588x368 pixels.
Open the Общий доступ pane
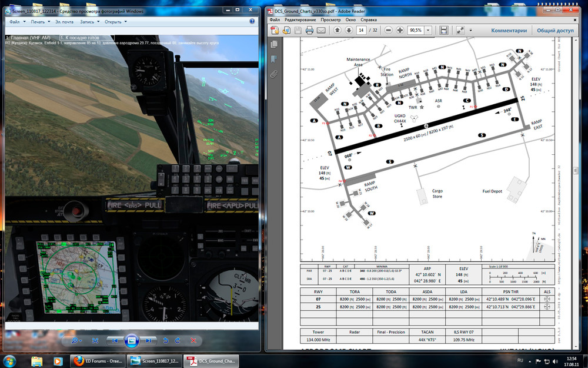[x=555, y=31]
